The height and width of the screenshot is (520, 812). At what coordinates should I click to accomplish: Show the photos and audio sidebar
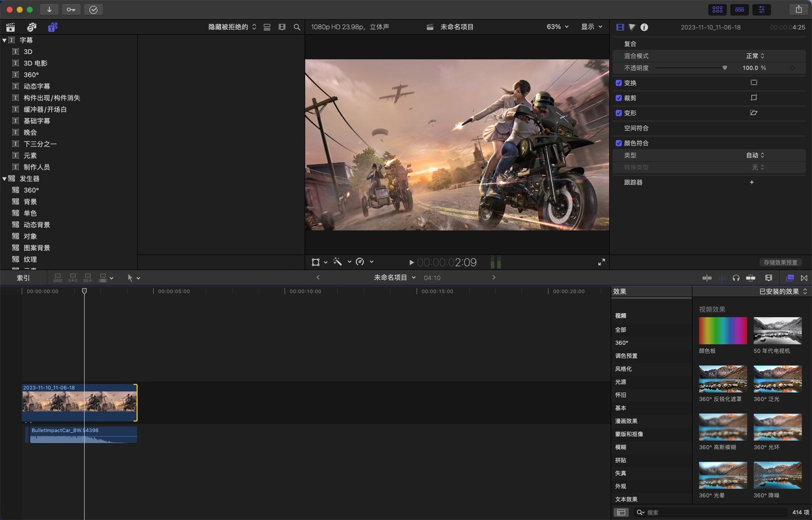pyautogui.click(x=32, y=27)
